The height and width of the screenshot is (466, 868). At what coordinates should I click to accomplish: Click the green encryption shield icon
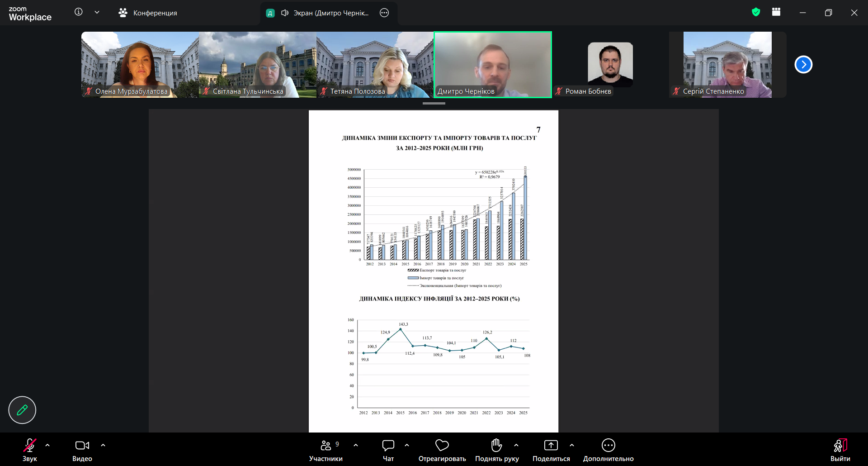[x=756, y=12]
